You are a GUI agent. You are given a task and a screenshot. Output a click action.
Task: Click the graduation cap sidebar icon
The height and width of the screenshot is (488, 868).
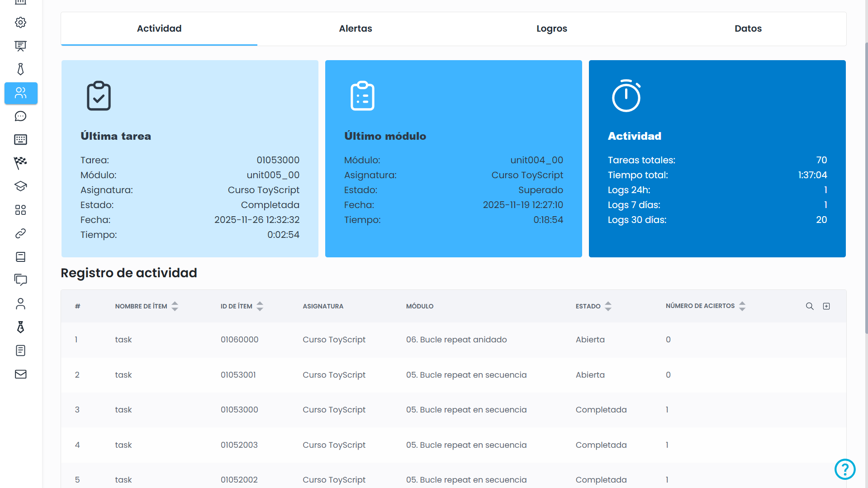pyautogui.click(x=21, y=186)
